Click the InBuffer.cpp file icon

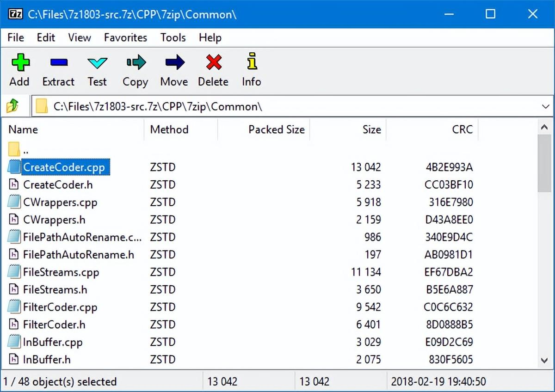click(14, 342)
